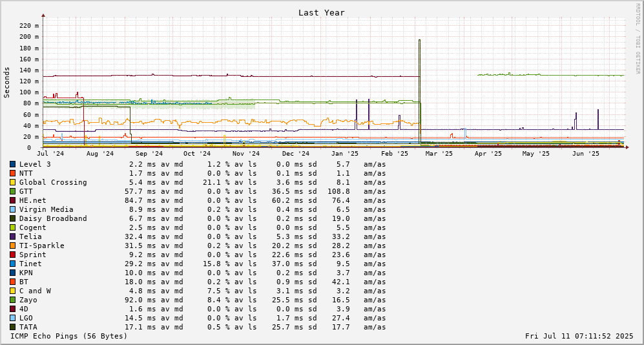Select the 'Cogent' legend label

33,227
